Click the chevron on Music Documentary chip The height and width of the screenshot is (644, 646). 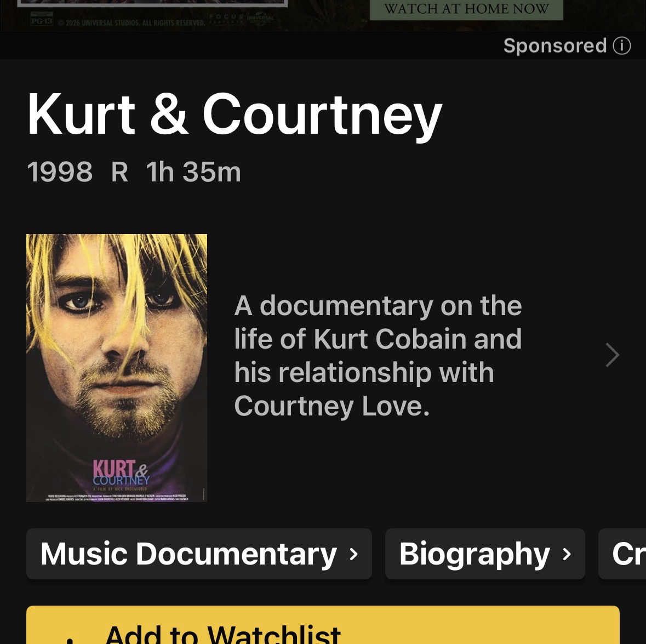tap(353, 554)
